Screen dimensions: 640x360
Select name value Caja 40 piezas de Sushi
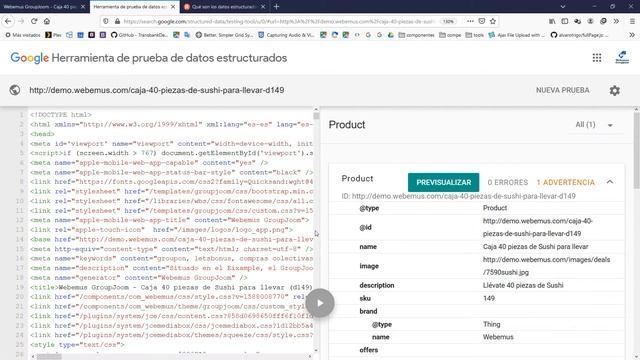click(x=536, y=247)
